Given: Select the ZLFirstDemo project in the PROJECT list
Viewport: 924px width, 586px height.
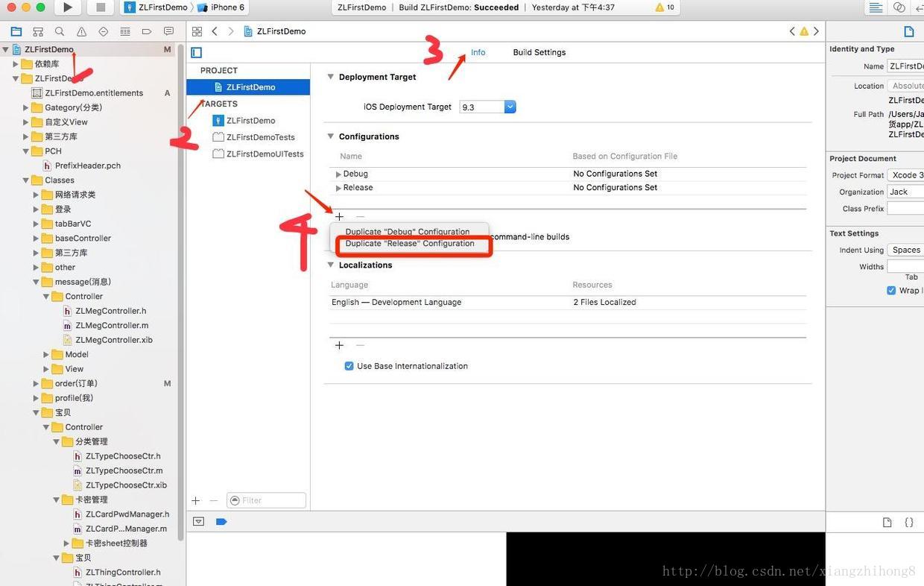Looking at the screenshot, I should click(248, 87).
